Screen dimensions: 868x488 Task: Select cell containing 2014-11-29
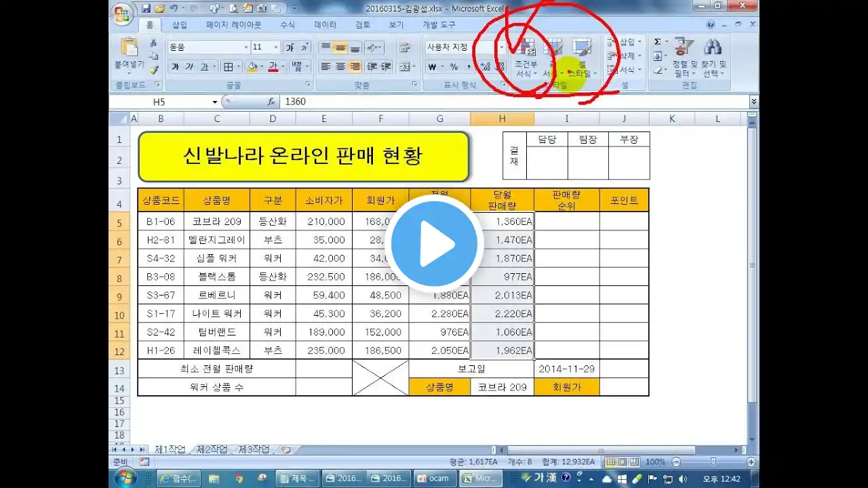(567, 369)
